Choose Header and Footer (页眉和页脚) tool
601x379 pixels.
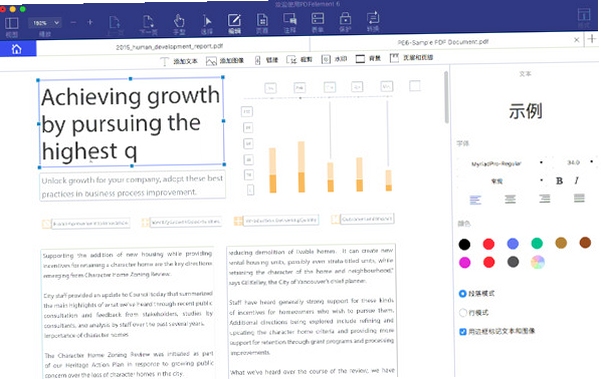click(411, 58)
